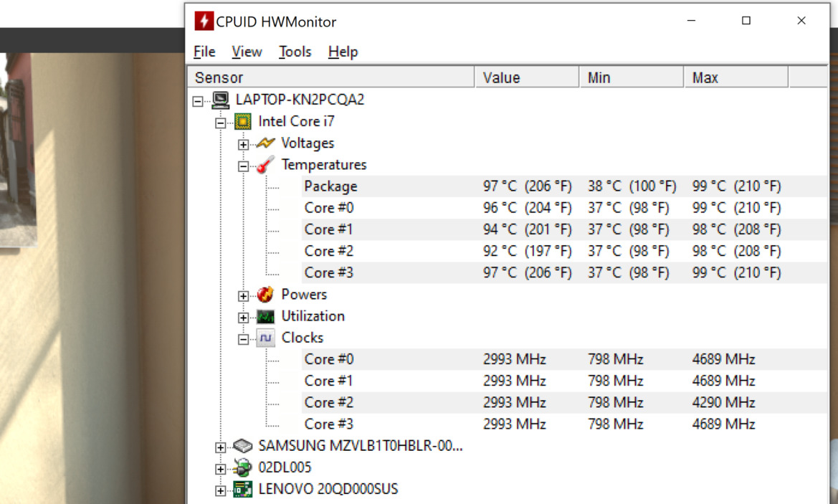Click the Voltages label
The image size is (838, 504).
click(x=308, y=143)
